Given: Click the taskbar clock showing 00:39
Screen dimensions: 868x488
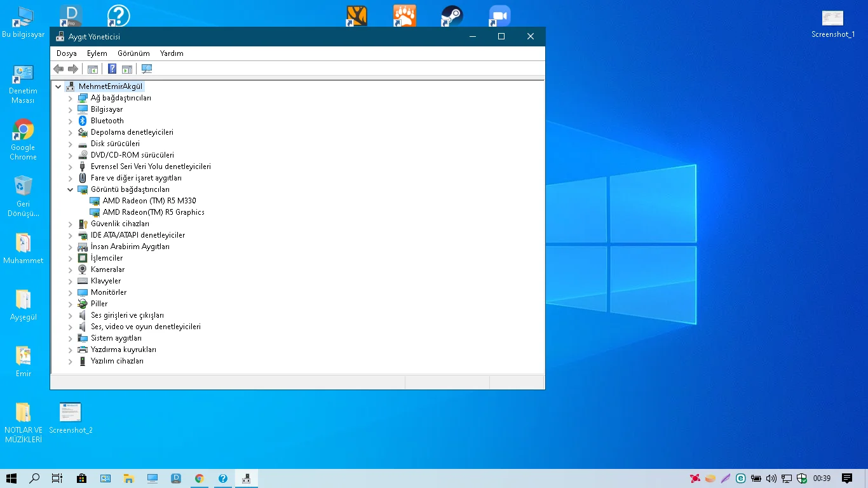Looking at the screenshot, I should 822,478.
